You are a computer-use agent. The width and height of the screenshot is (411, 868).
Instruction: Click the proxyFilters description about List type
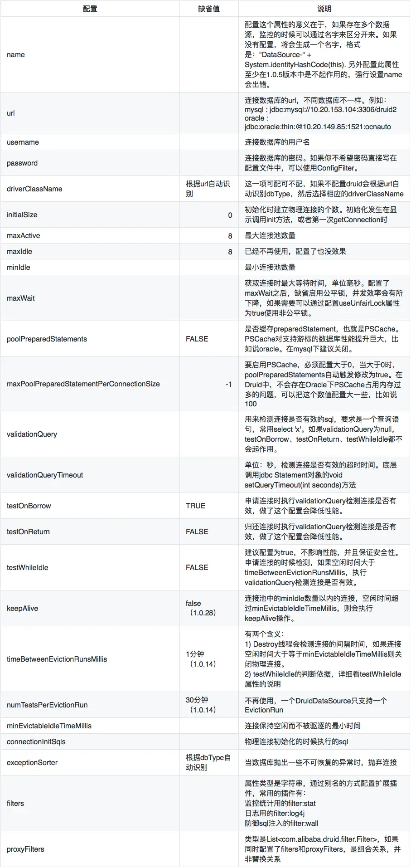tap(323, 849)
